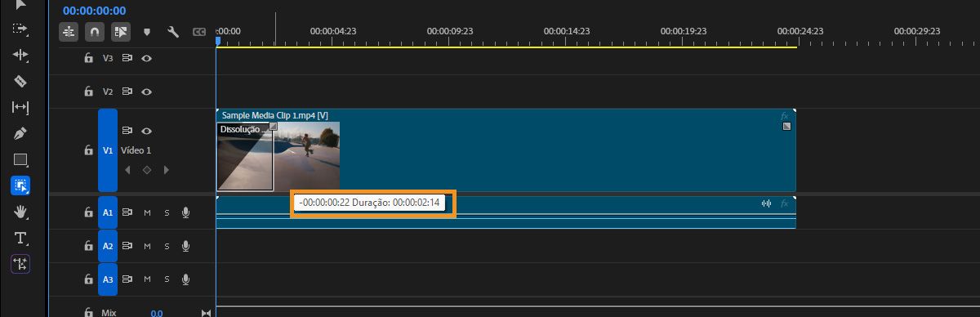Toggle lock on track V3

[x=88, y=59]
